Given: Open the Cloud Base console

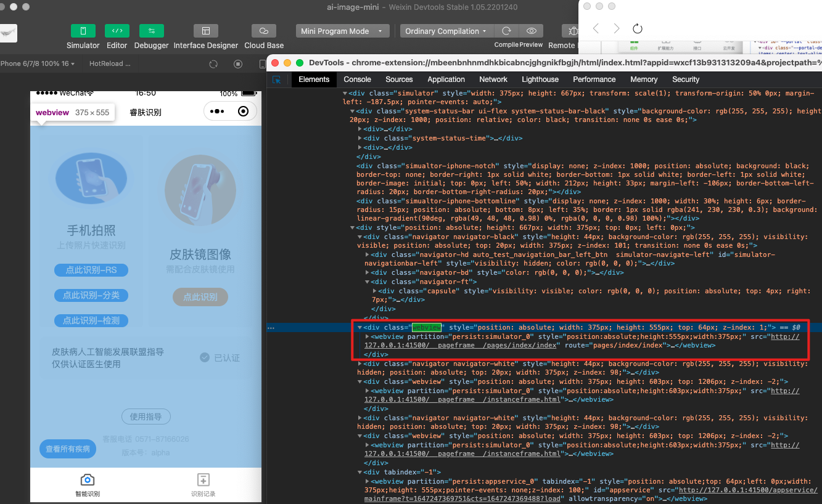Looking at the screenshot, I should 264,31.
